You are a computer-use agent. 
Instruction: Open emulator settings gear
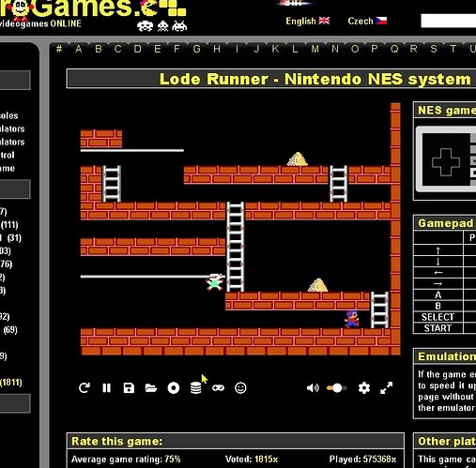364,388
